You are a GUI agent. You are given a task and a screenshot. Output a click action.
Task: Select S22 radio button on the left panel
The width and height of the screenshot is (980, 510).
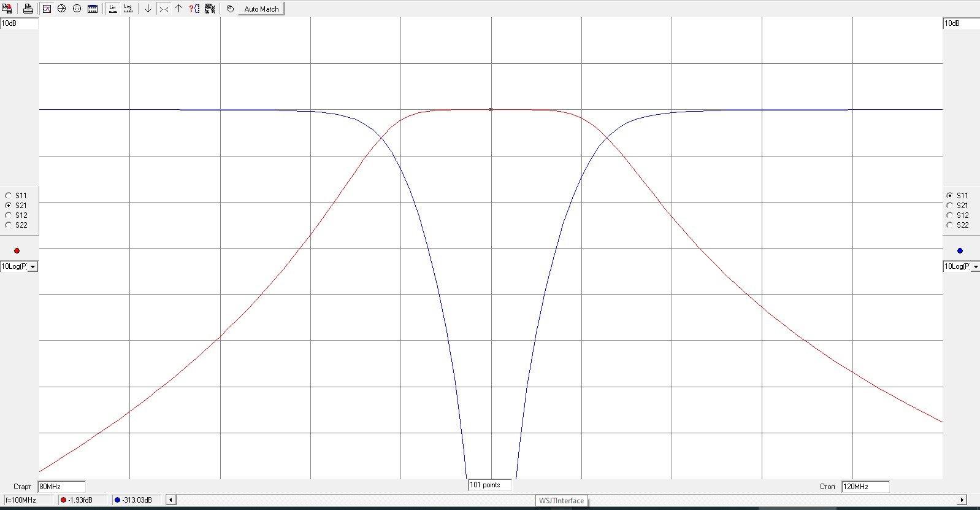pyautogui.click(x=9, y=225)
